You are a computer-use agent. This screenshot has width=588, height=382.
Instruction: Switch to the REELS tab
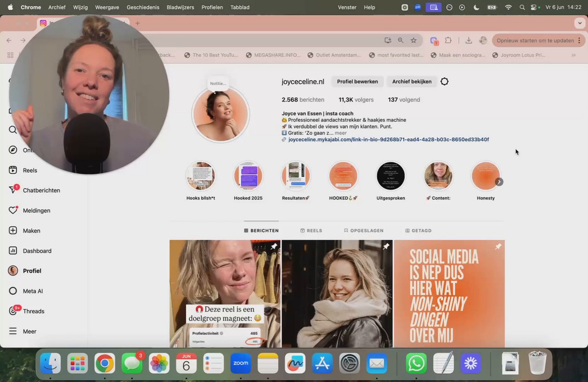(x=311, y=230)
